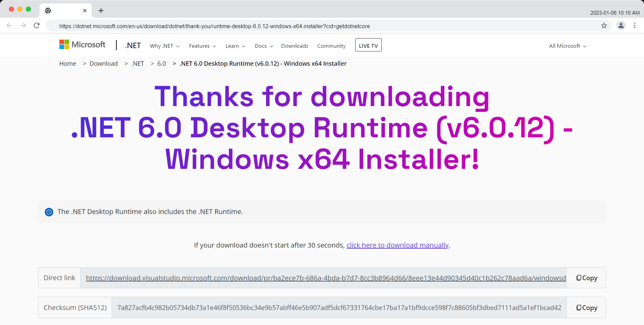Go to Download in the breadcrumb
This screenshot has height=325, width=644.
coord(103,63)
